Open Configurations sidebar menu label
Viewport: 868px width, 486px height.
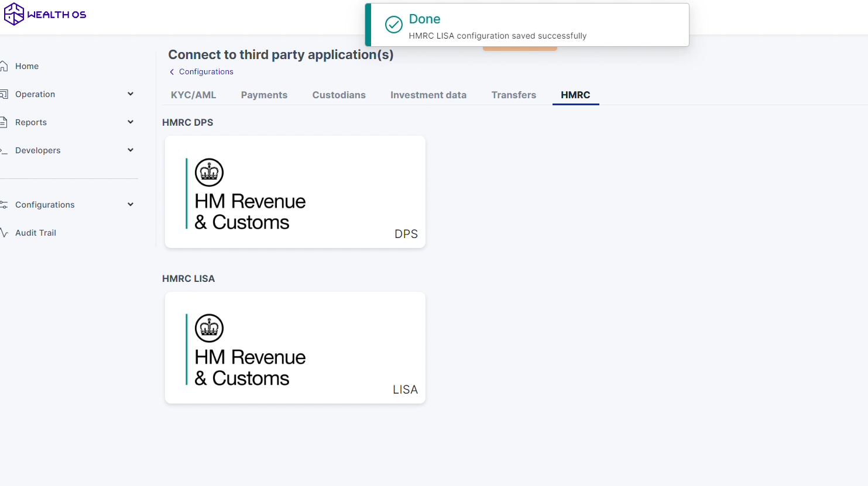(x=45, y=205)
